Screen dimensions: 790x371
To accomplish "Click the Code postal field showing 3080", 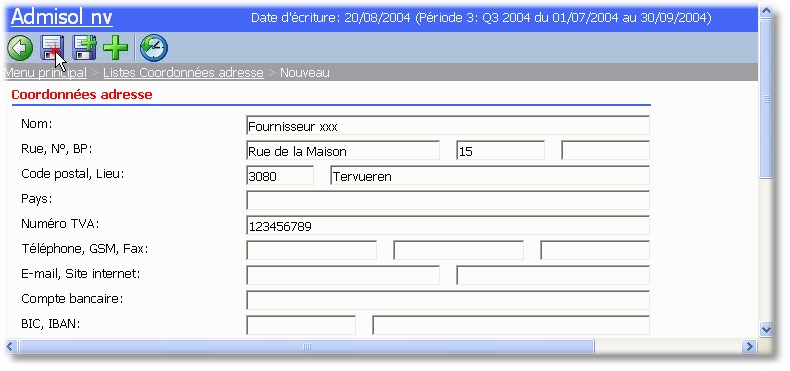I will [x=280, y=175].
